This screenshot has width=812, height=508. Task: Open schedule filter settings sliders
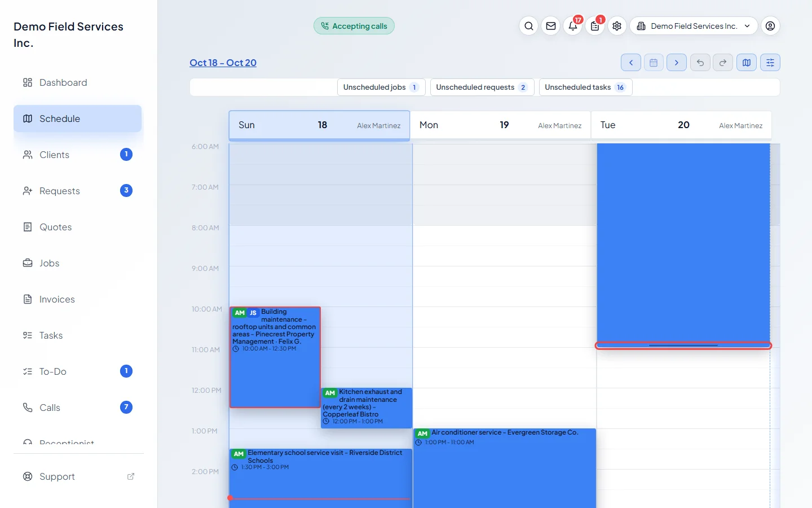pyautogui.click(x=770, y=63)
